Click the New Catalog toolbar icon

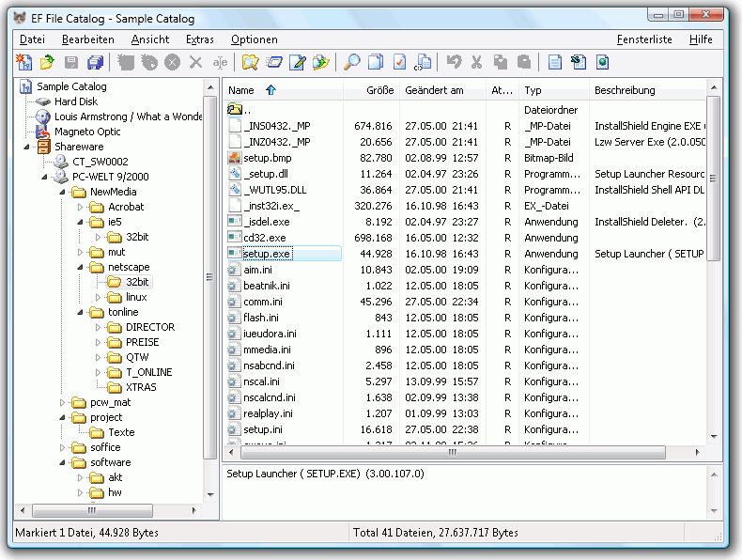pos(24,63)
